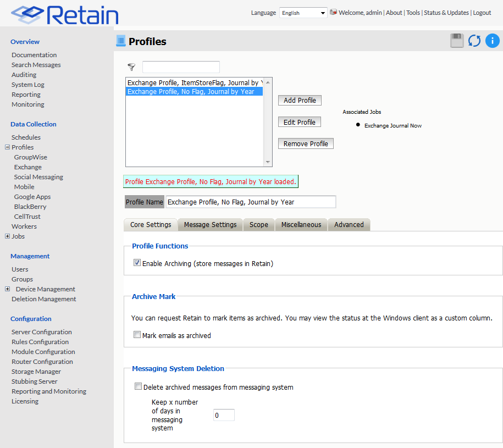The height and width of the screenshot is (448, 503).
Task: Click the About link
Action: coord(394,13)
